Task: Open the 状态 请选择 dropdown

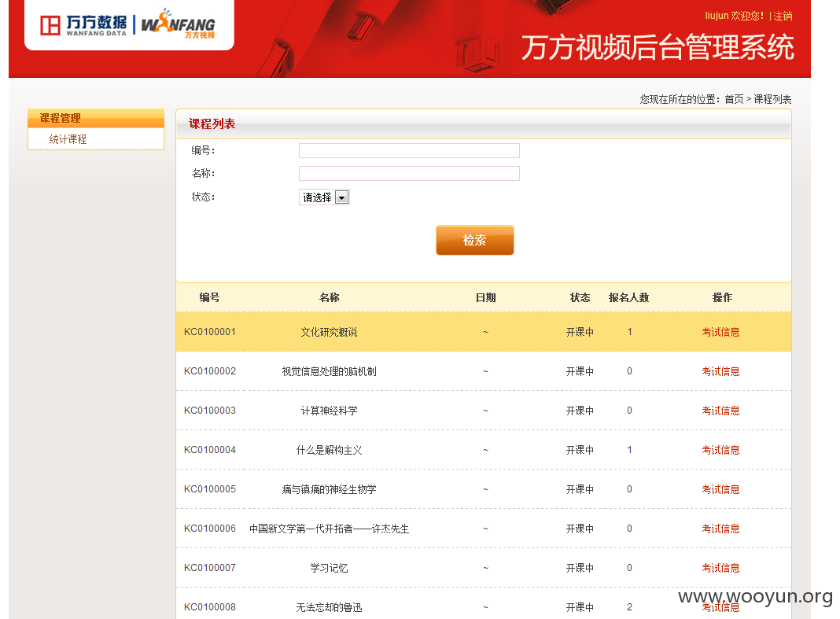Action: pyautogui.click(x=324, y=197)
